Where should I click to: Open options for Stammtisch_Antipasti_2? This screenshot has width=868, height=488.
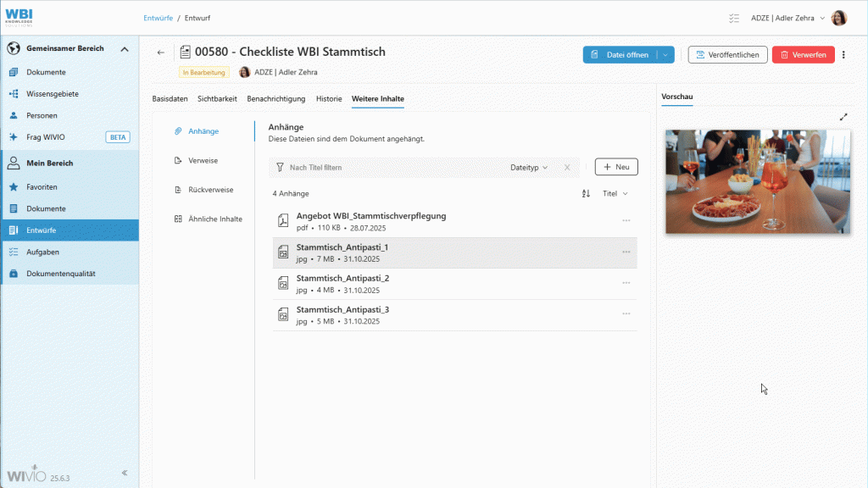click(x=626, y=283)
